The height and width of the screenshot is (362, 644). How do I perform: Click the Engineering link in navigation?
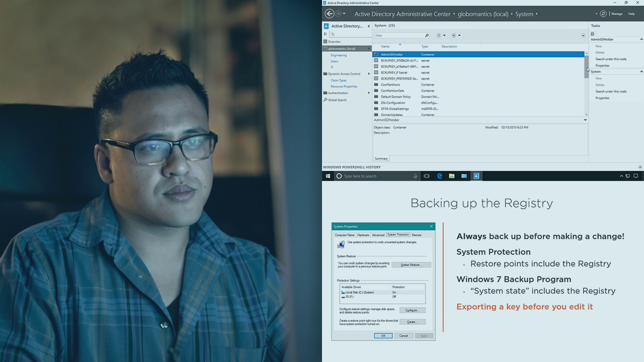(x=339, y=55)
